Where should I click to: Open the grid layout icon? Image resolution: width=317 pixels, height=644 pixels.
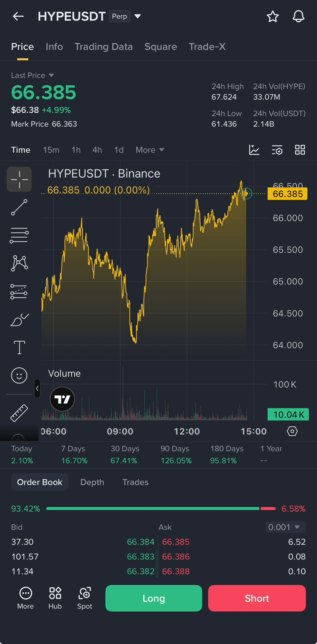pos(300,150)
